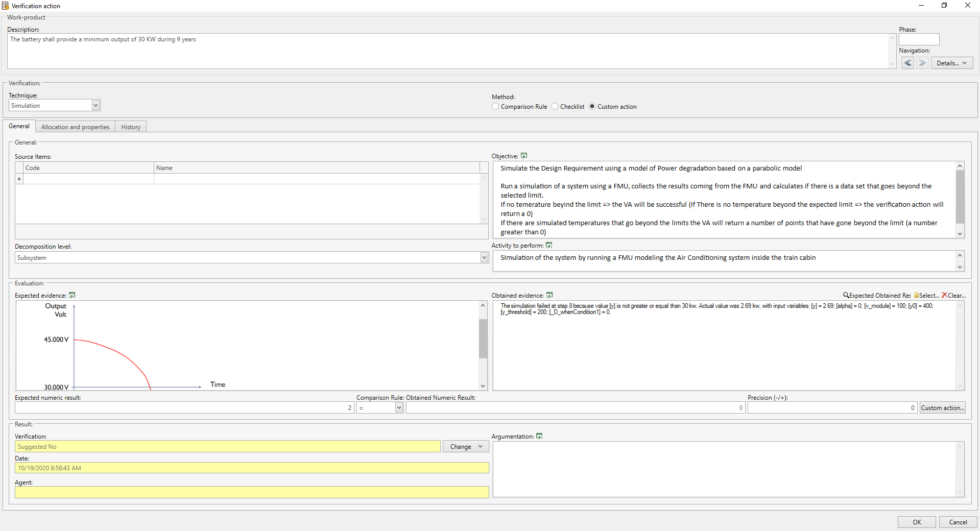
Task: Navigate to previous item with left arrow
Action: coord(907,63)
